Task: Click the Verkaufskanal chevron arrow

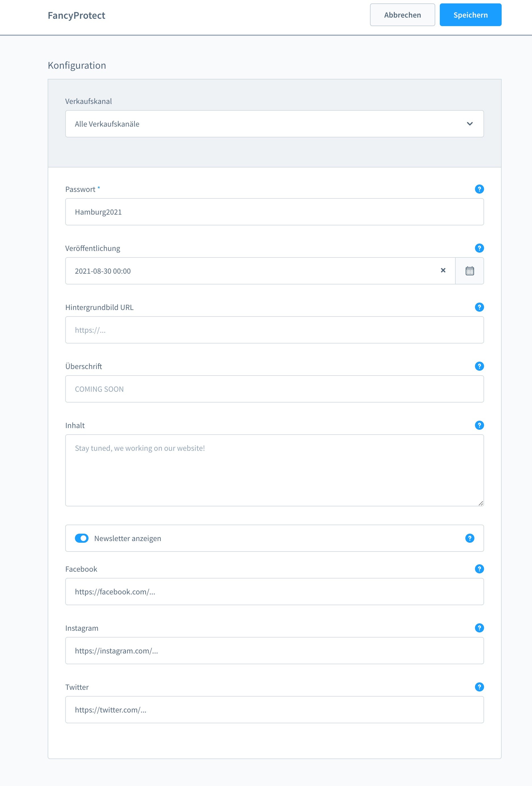Action: [x=470, y=124]
